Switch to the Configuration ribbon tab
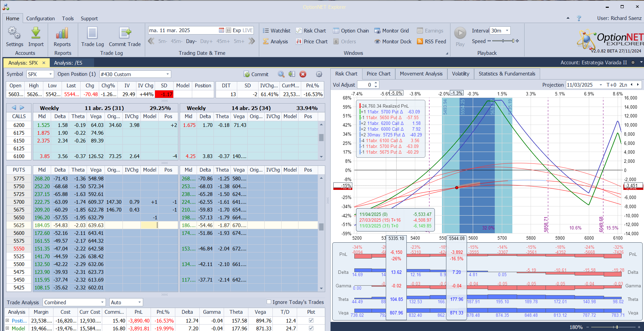 pos(41,18)
